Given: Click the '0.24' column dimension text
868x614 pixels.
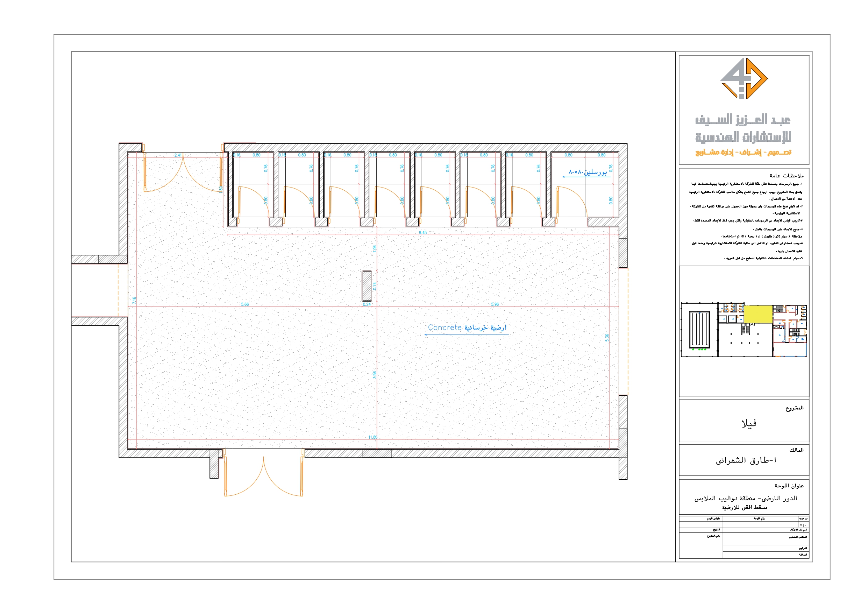Looking at the screenshot, I should point(367,304).
